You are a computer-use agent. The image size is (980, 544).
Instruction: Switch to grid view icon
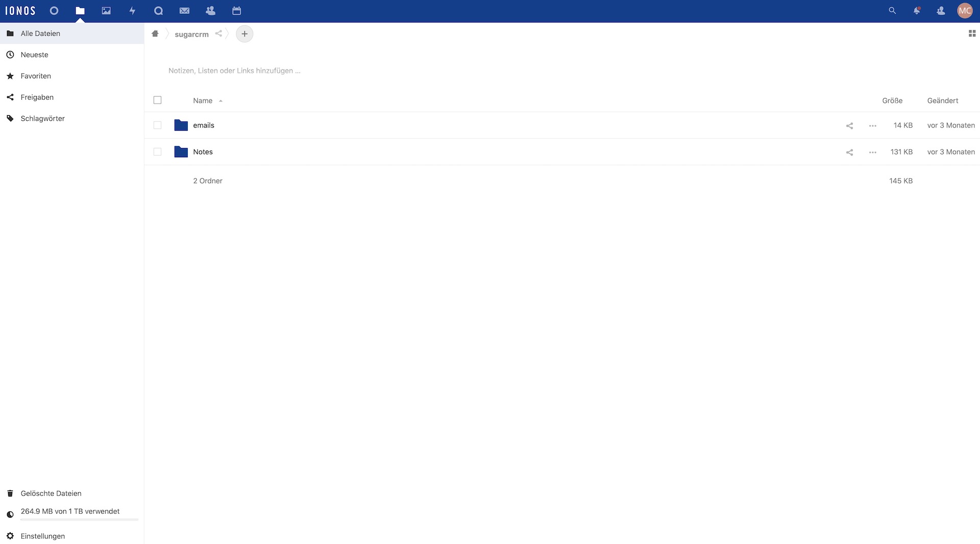tap(972, 34)
